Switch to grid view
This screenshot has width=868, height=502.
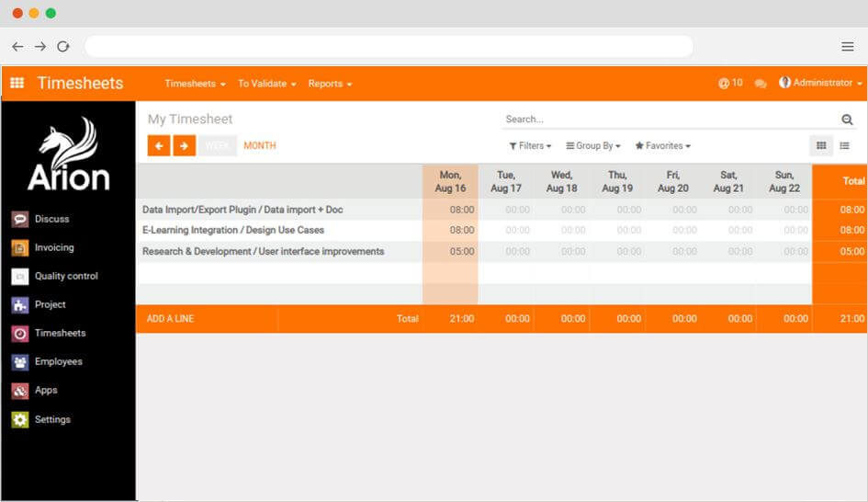[x=821, y=145]
